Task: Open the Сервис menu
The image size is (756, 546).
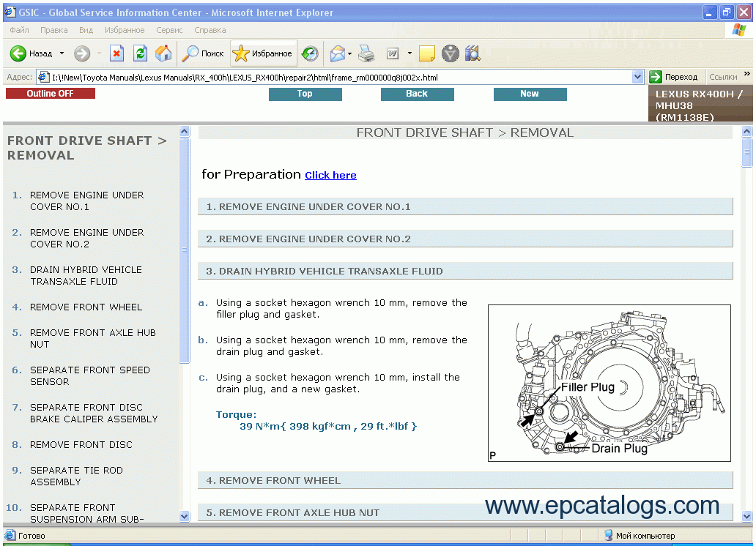Action: (x=169, y=30)
